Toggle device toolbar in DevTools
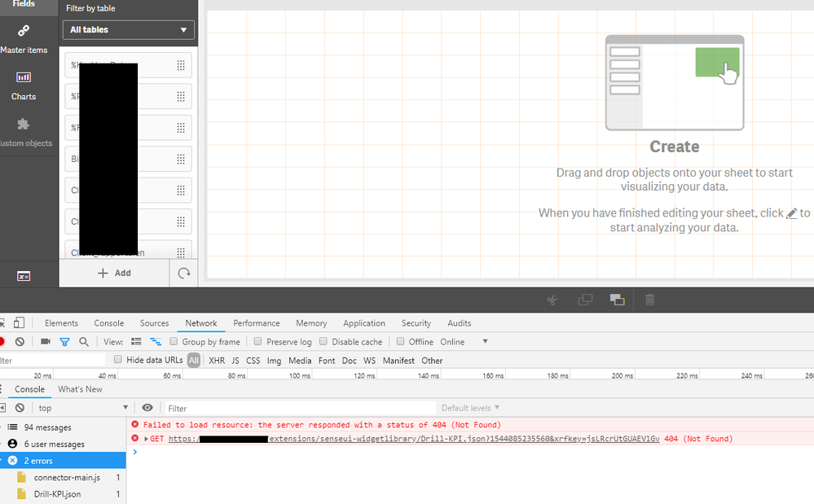This screenshot has height=504, width=814. (19, 323)
